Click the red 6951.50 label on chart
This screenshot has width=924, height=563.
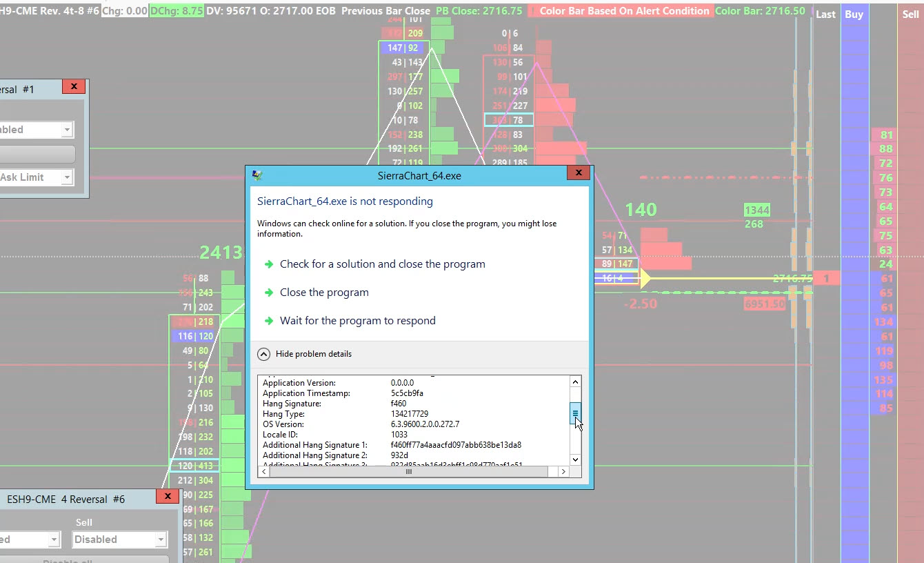tap(765, 304)
